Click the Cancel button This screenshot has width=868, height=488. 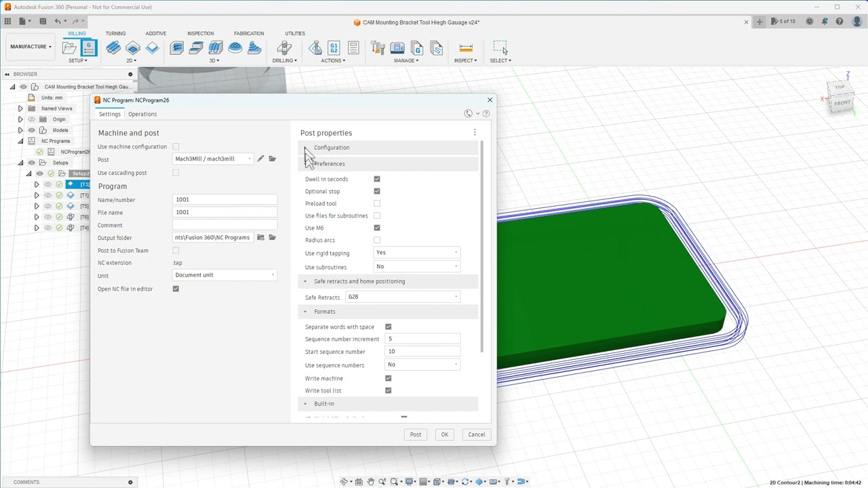[x=477, y=434]
